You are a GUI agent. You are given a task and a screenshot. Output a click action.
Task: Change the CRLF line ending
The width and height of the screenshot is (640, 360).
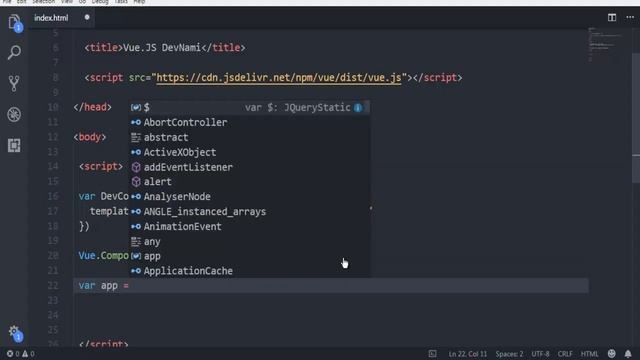coord(565,354)
